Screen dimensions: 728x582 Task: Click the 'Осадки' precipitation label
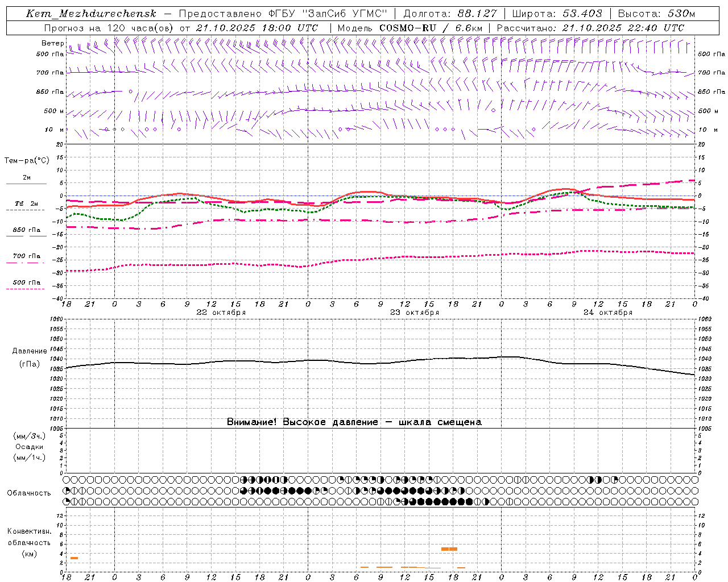[x=30, y=447]
